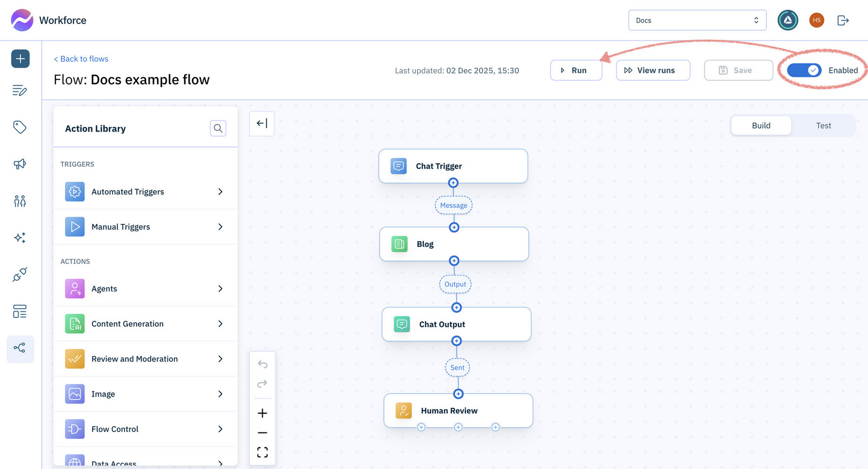The image size is (868, 469).
Task: Select the Blog node title
Action: (x=425, y=244)
